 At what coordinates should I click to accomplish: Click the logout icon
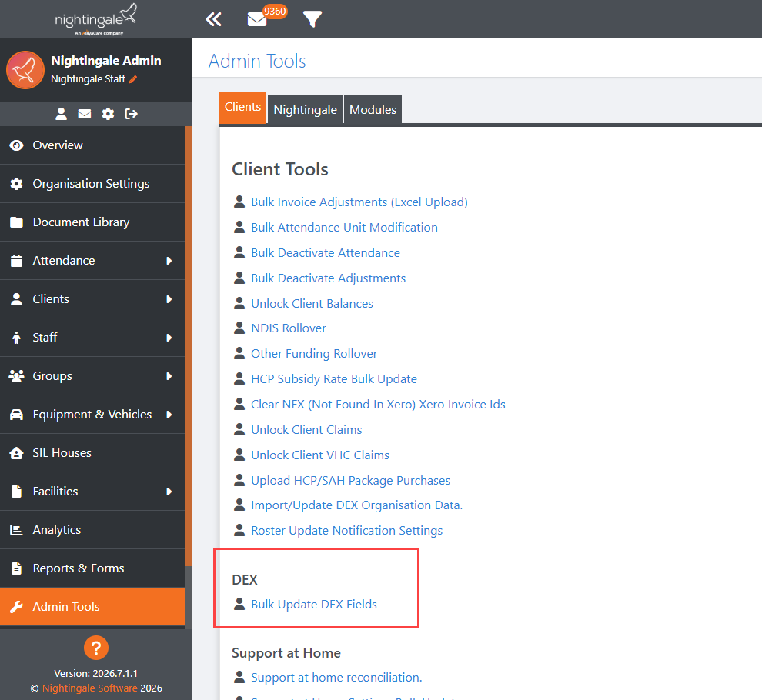(131, 114)
